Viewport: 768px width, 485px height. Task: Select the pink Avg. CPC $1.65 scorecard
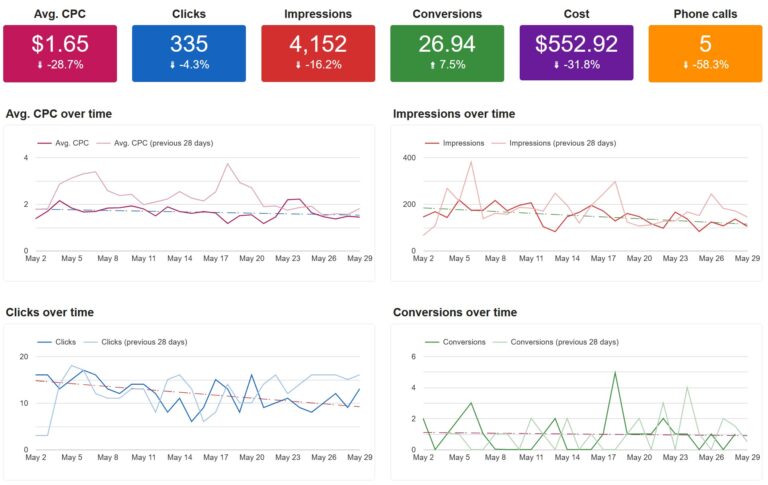[60, 53]
